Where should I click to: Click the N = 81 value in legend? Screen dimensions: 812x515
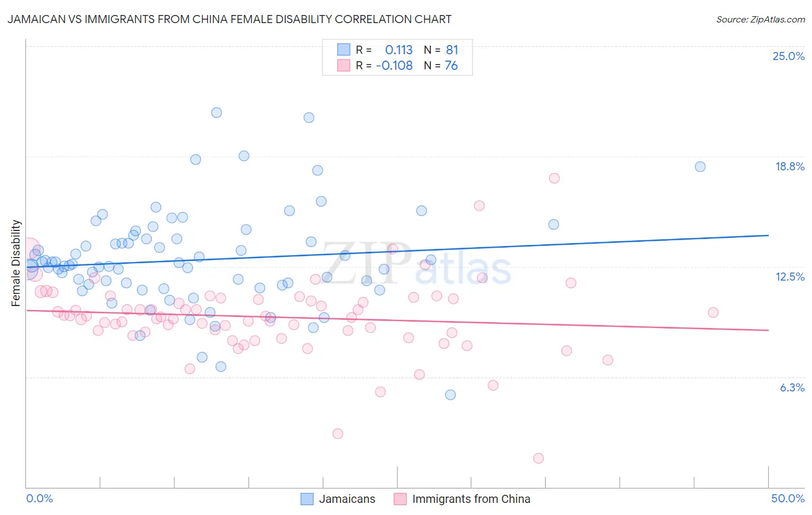click(441, 50)
